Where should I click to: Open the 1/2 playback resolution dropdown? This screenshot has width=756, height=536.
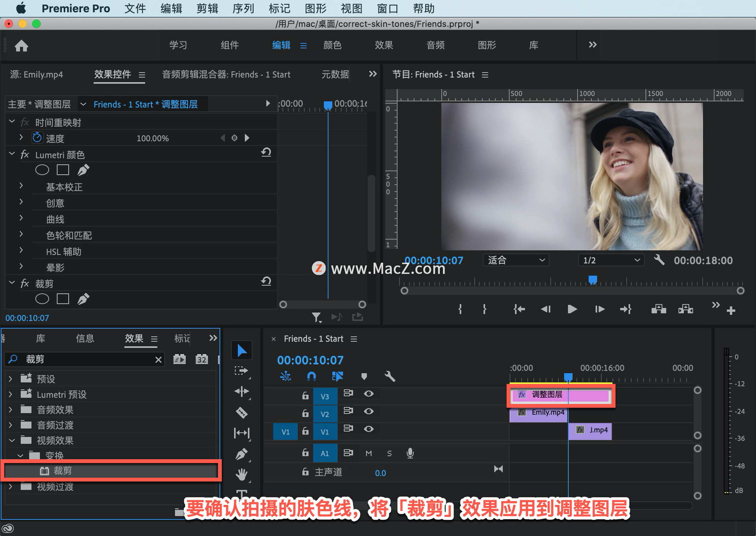pos(610,260)
